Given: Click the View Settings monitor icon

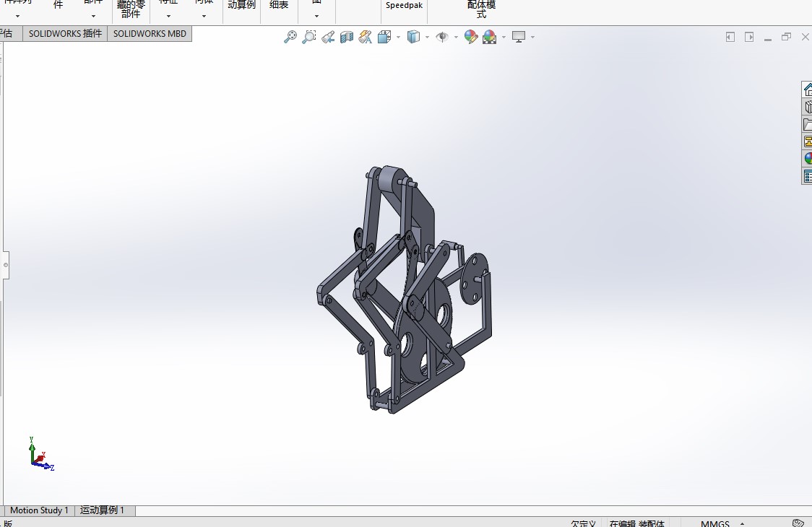Looking at the screenshot, I should [519, 37].
